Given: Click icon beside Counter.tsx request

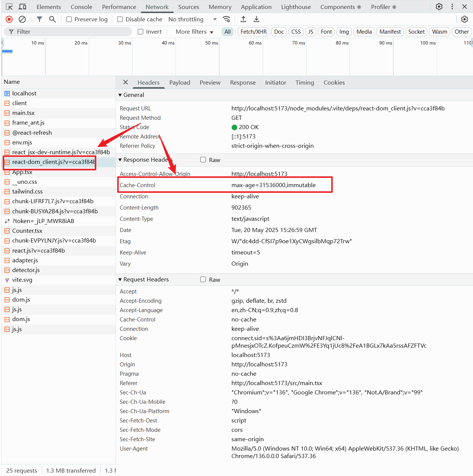Looking at the screenshot, I should (7, 231).
